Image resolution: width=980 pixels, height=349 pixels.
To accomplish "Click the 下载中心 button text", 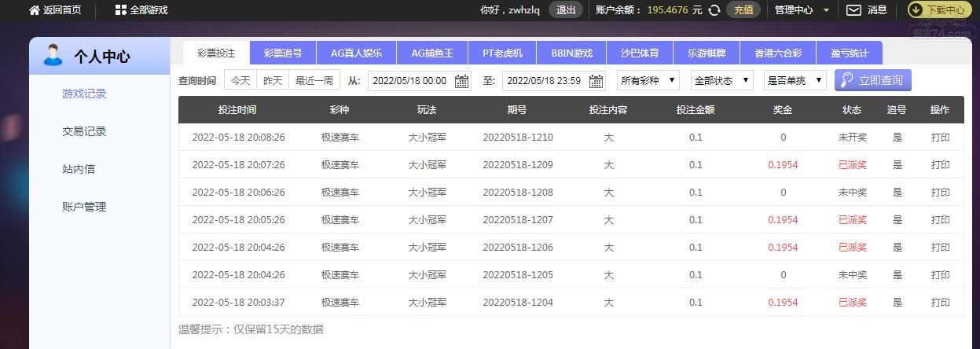I will point(946,10).
